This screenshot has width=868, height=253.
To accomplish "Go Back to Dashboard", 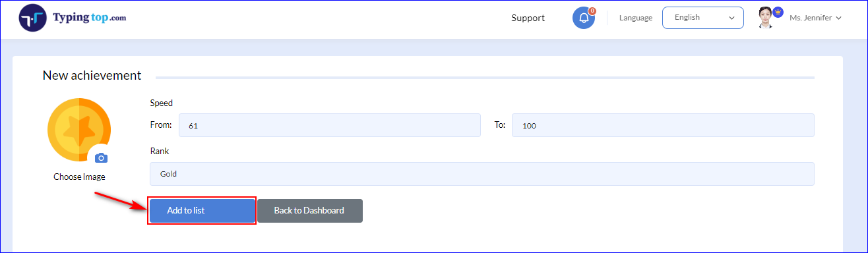I will 309,211.
